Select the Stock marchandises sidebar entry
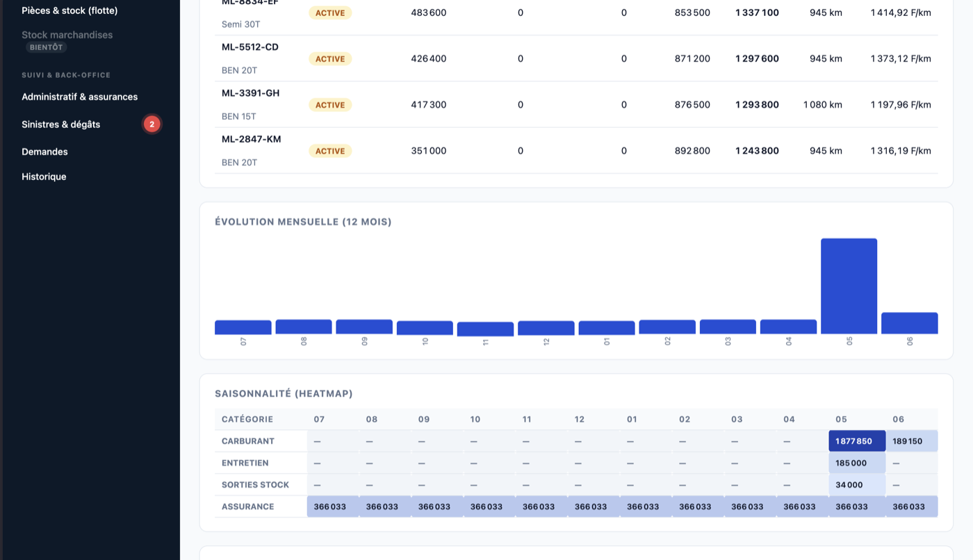Viewport: 973px width, 560px height. (67, 35)
